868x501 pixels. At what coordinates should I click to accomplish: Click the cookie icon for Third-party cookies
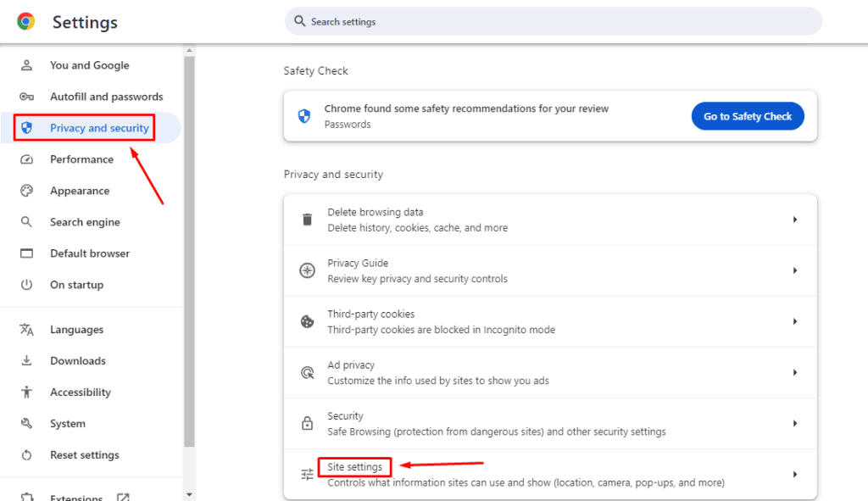click(307, 321)
